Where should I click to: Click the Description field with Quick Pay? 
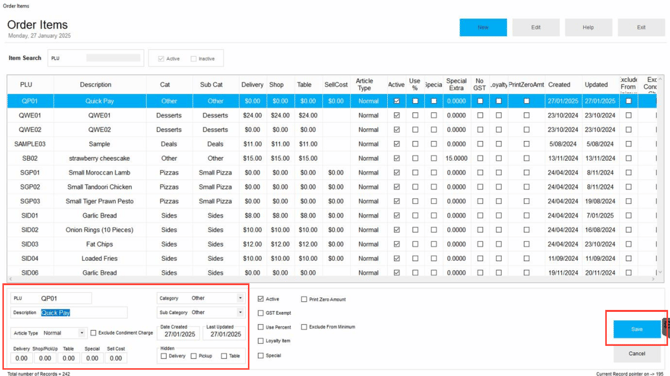pyautogui.click(x=84, y=313)
